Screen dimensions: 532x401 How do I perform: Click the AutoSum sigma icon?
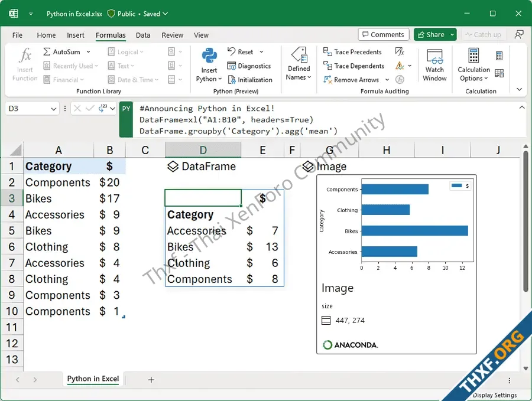47,52
